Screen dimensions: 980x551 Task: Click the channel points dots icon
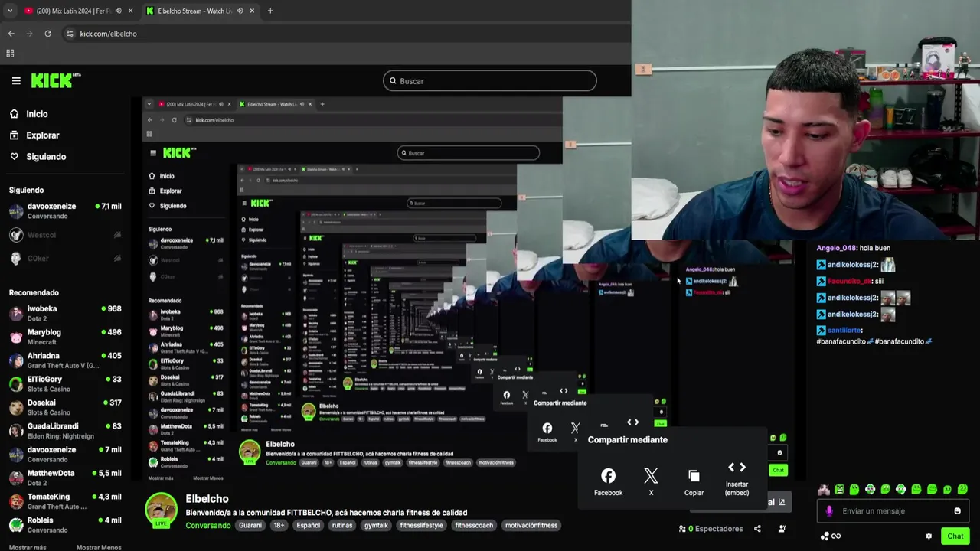(824, 536)
